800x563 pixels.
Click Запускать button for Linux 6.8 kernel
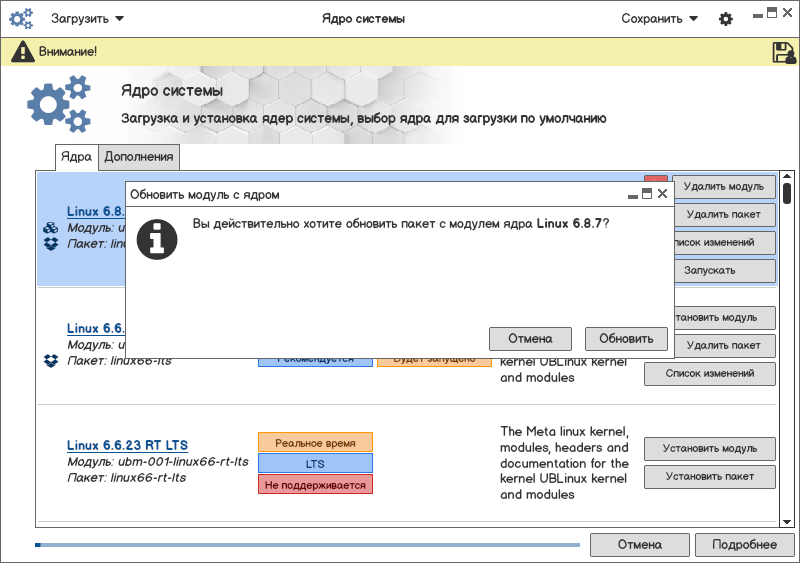click(724, 271)
